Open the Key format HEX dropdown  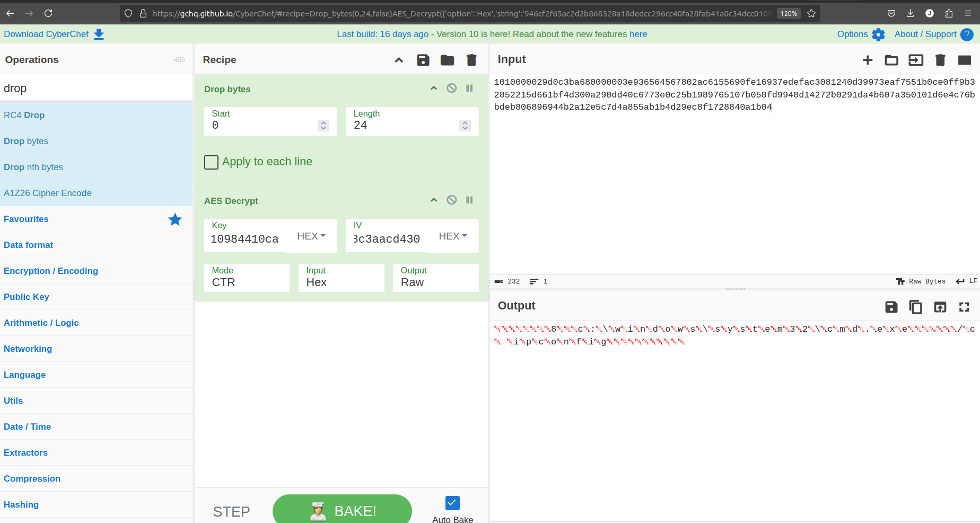click(311, 236)
